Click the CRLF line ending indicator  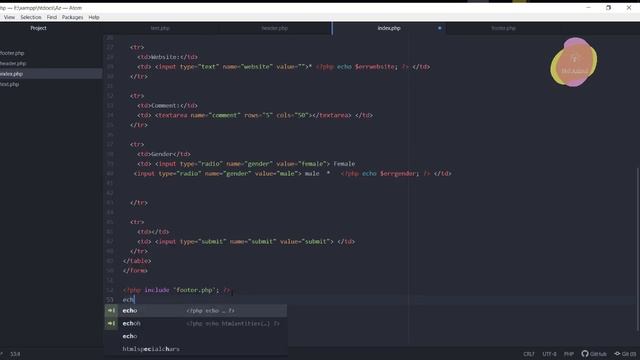pyautogui.click(x=529, y=354)
